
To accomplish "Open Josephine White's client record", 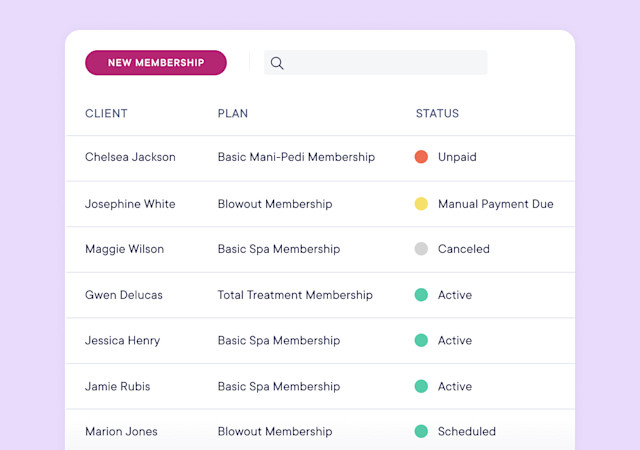I will (x=130, y=204).
